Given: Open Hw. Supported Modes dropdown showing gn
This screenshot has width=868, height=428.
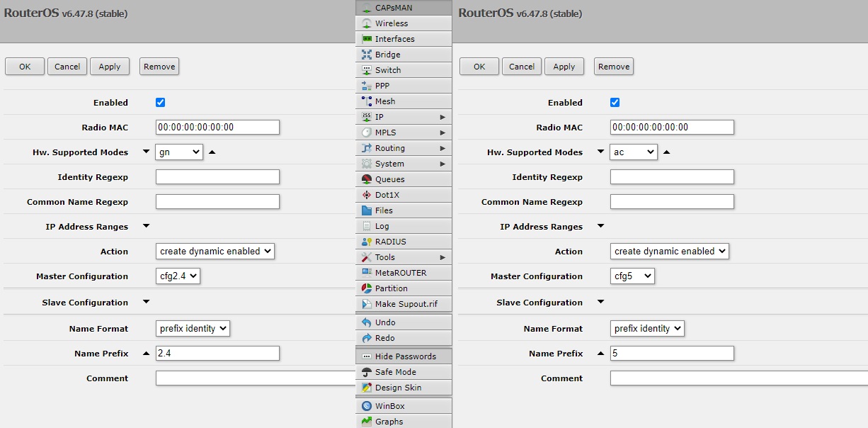Looking at the screenshot, I should coord(179,152).
